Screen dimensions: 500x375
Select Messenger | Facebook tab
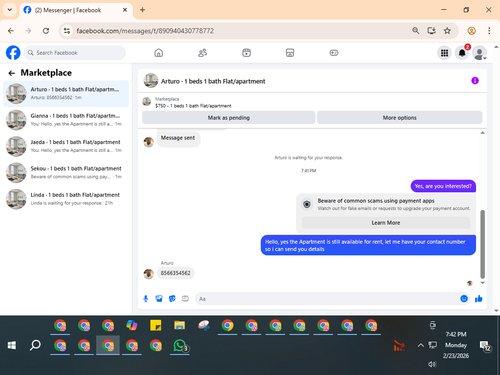pos(76,10)
